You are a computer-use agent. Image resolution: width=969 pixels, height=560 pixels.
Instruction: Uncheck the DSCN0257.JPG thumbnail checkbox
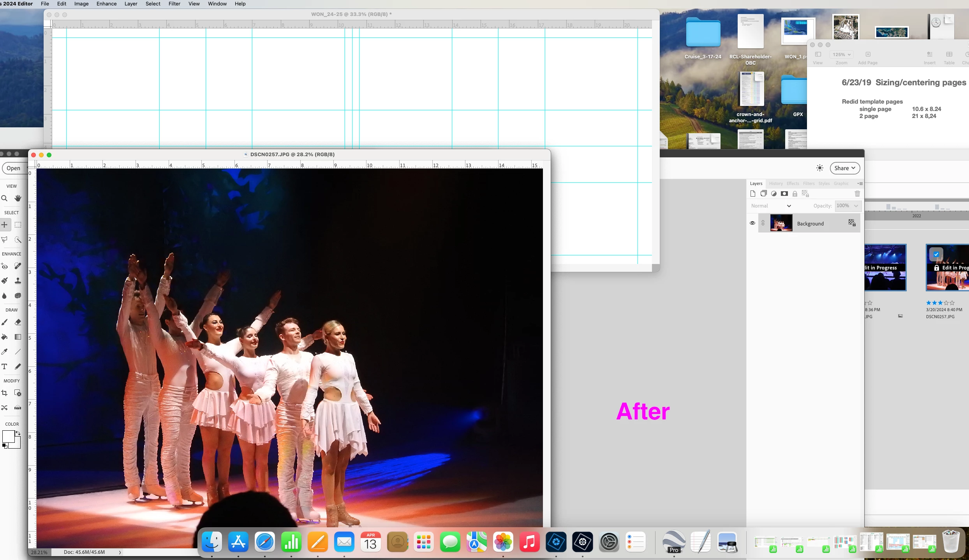point(936,254)
